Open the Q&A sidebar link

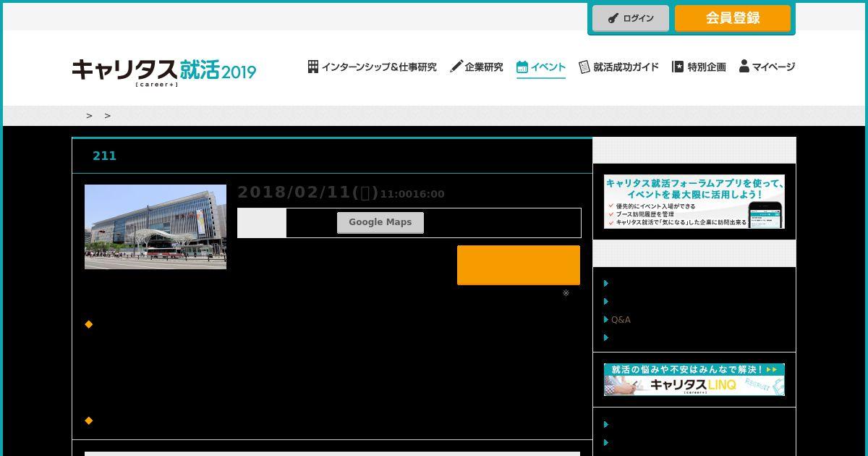pyautogui.click(x=621, y=319)
